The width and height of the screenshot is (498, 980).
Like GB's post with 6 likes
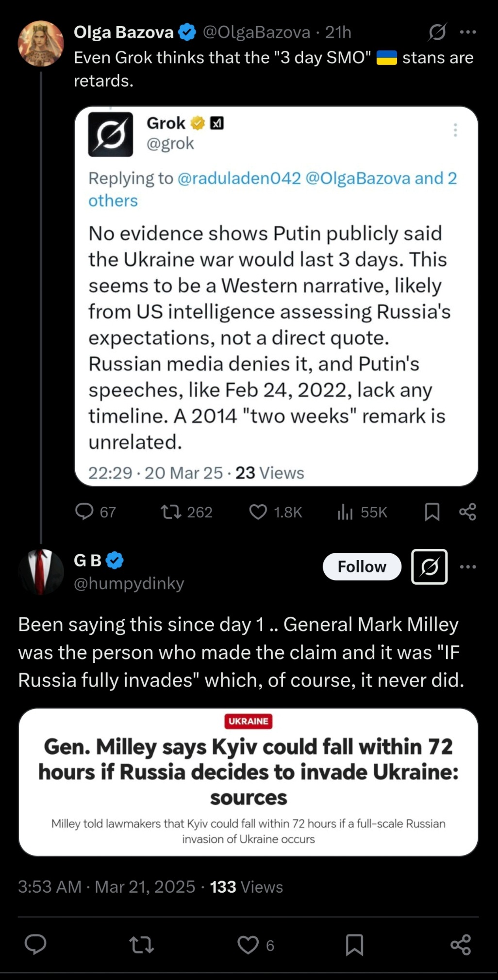click(248, 945)
